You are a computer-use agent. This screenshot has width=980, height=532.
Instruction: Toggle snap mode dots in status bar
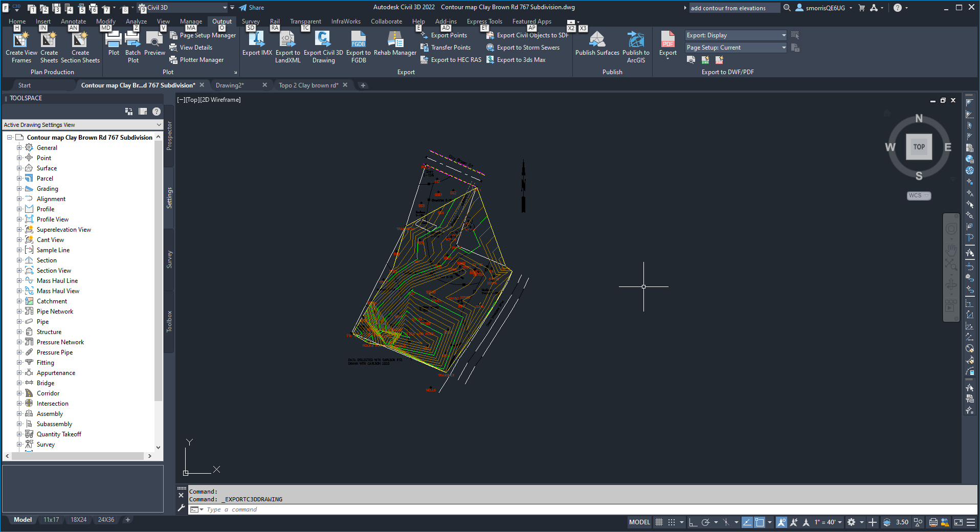[672, 522]
